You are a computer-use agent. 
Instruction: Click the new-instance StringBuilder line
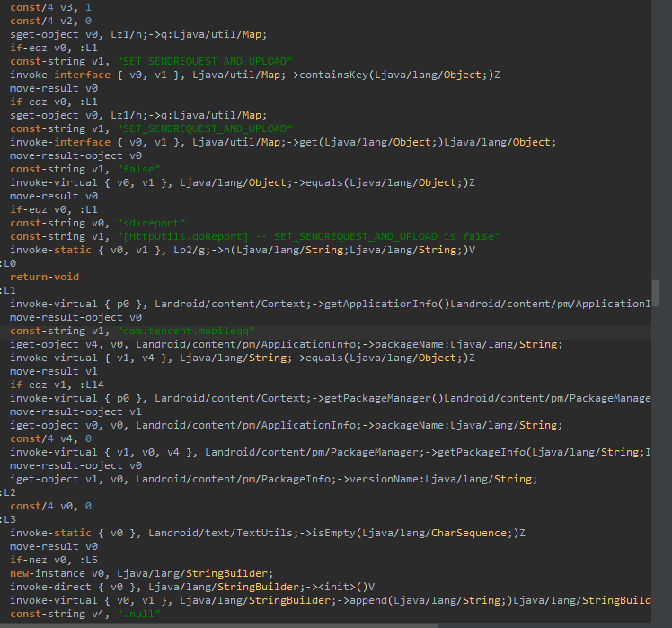click(141, 573)
